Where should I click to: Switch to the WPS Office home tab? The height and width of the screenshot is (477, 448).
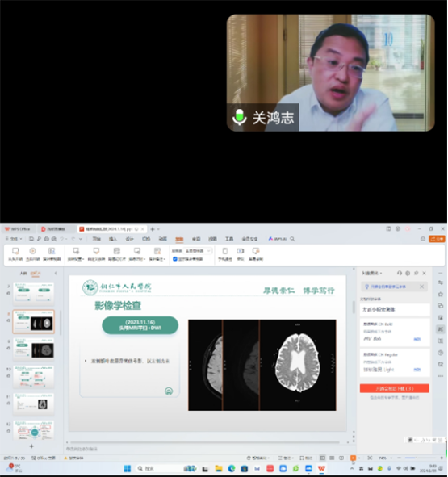[x=18, y=229]
